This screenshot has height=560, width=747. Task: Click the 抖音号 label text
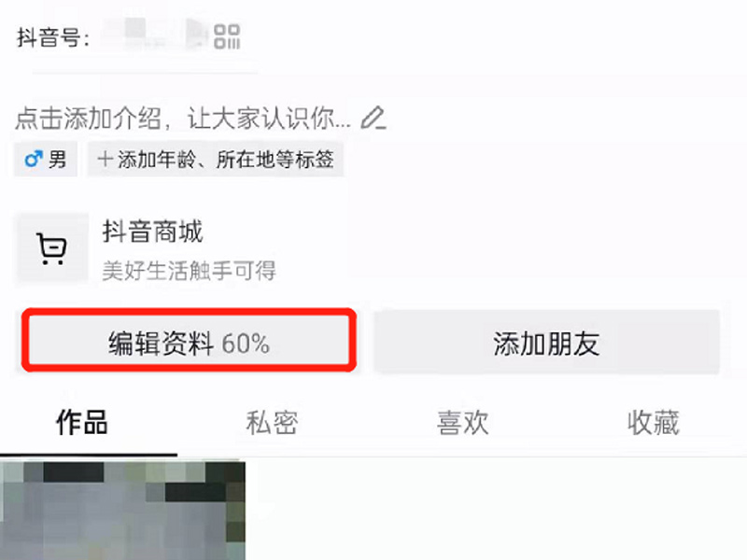53,37
